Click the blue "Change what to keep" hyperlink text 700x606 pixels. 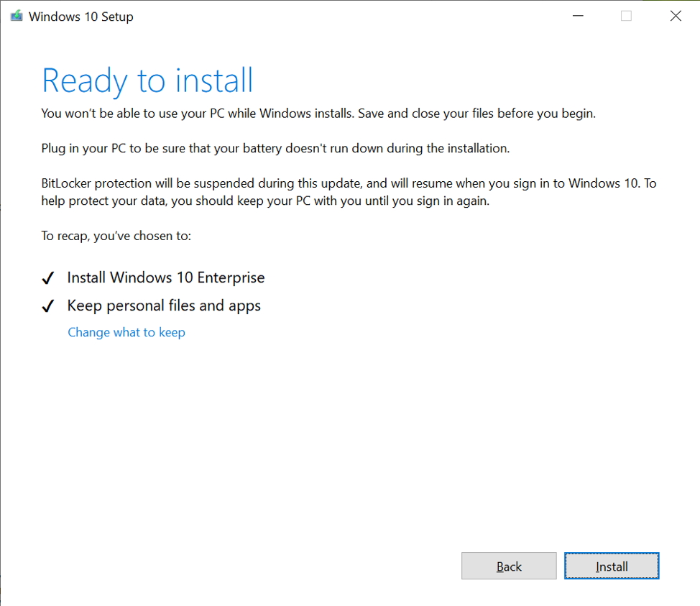126,332
